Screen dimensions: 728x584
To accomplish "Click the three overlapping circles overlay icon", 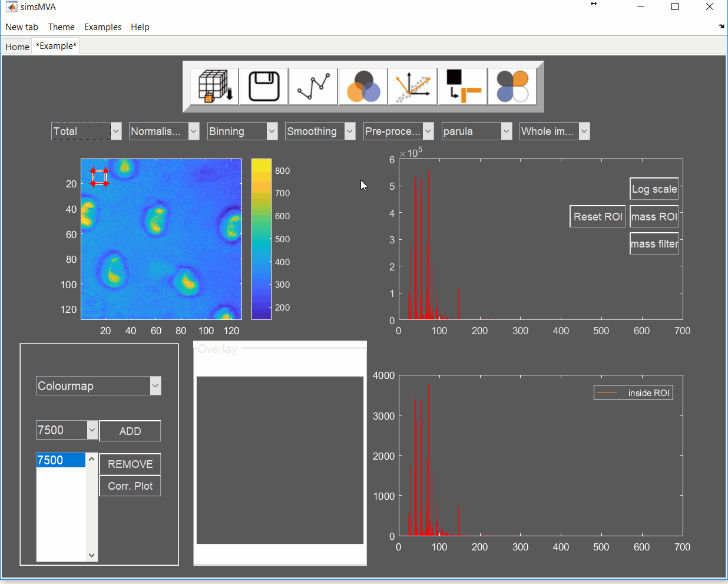I will tap(363, 87).
